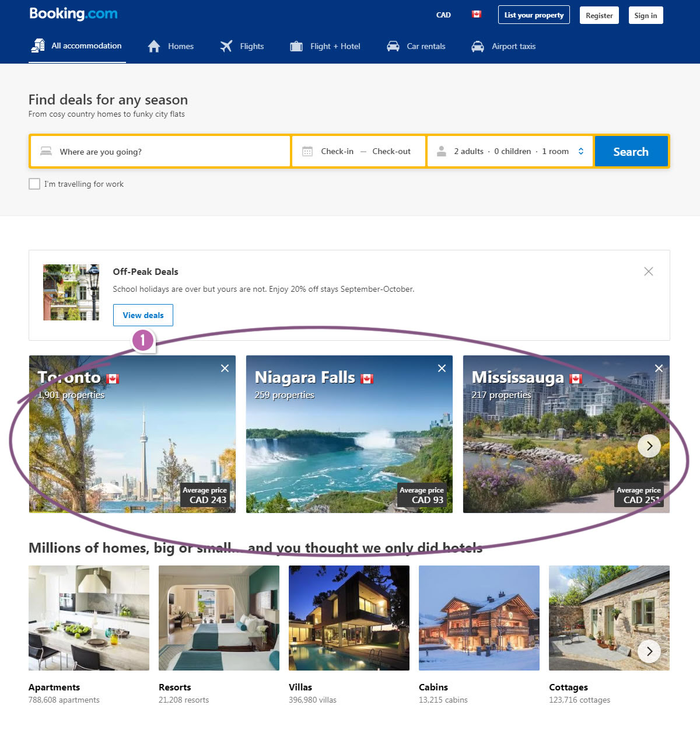This screenshot has height=747, width=700.
Task: Tick the travelling for work checkbox
Action: (34, 184)
